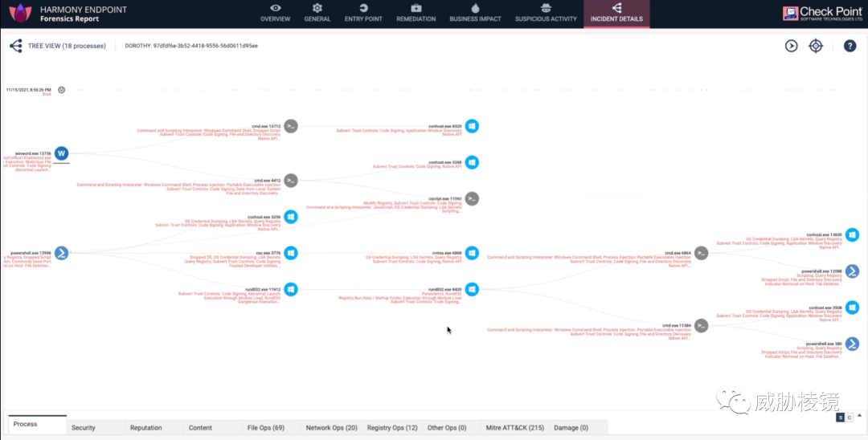Click the Tree View branching icon
Image resolution: width=868 pixels, height=440 pixels.
(15, 46)
